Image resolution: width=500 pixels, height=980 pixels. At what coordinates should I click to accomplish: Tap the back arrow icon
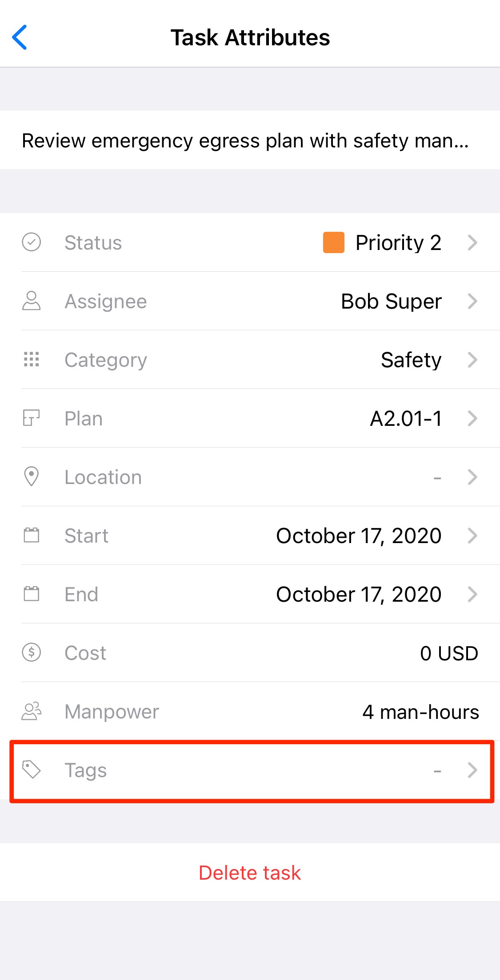point(20,37)
